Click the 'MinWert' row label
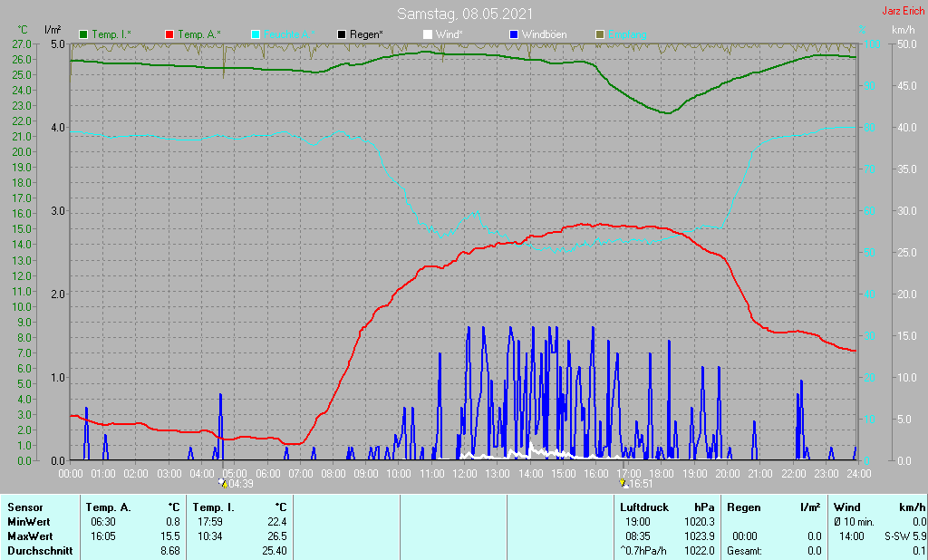This screenshot has width=928, height=560. [29, 522]
